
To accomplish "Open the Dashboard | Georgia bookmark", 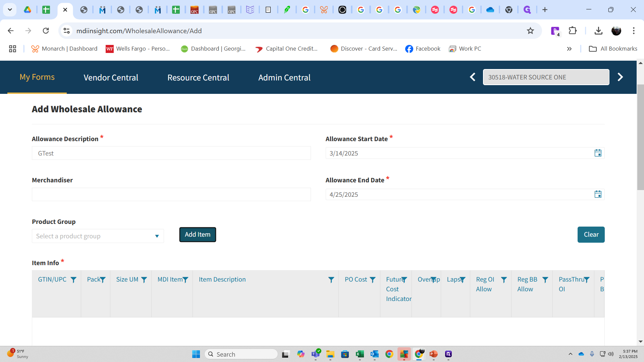I will (213, 49).
